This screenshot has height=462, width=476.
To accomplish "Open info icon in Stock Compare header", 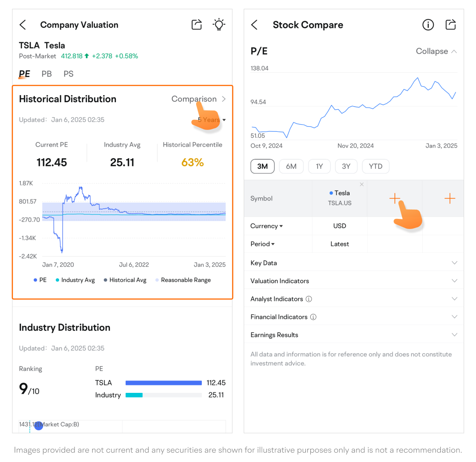I will pos(428,25).
